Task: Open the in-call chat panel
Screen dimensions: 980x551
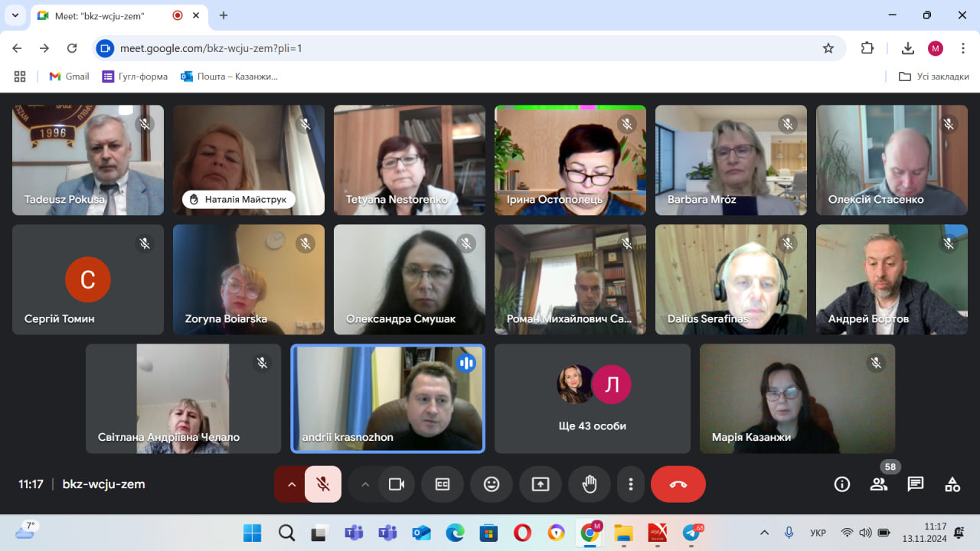Action: (x=916, y=484)
